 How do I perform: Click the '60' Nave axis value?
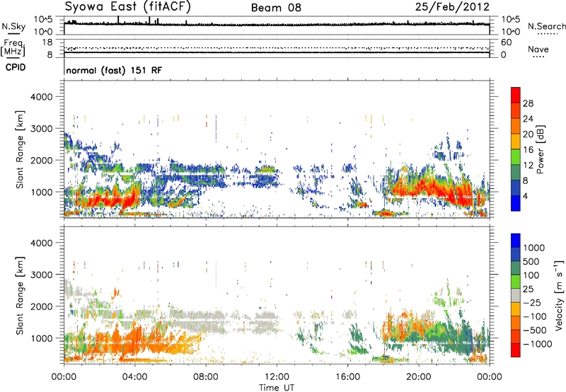coord(507,42)
